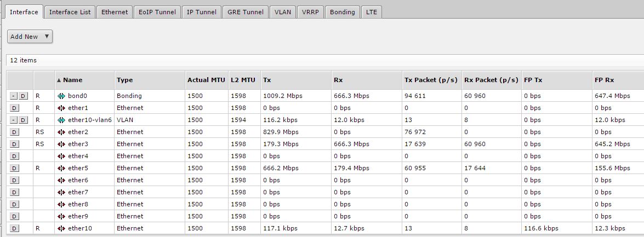Screen dimensions: 644x237
Task: Click the ether10-vlan6 VLAN icon
Action: coord(61,120)
